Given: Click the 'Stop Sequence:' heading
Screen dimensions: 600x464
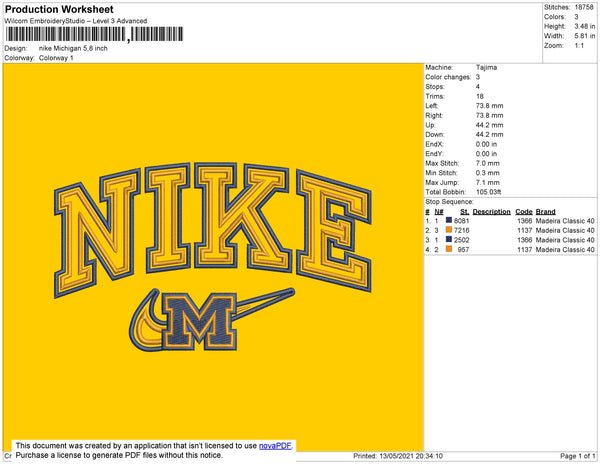Looking at the screenshot, I should 449,202.
